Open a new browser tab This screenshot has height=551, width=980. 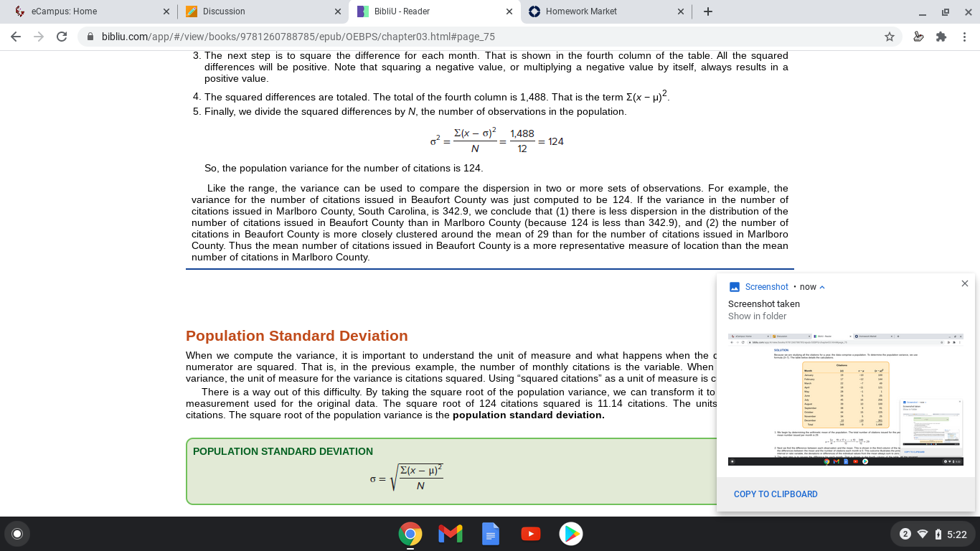707,11
